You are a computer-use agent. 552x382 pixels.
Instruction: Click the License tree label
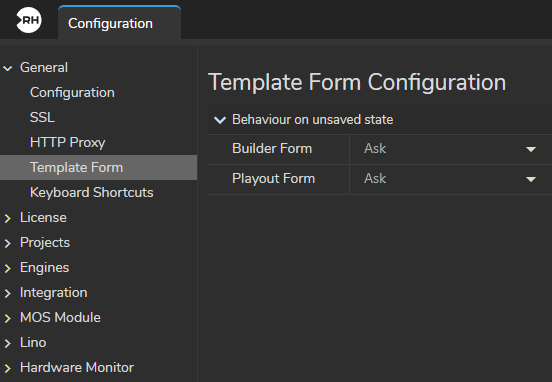43,218
